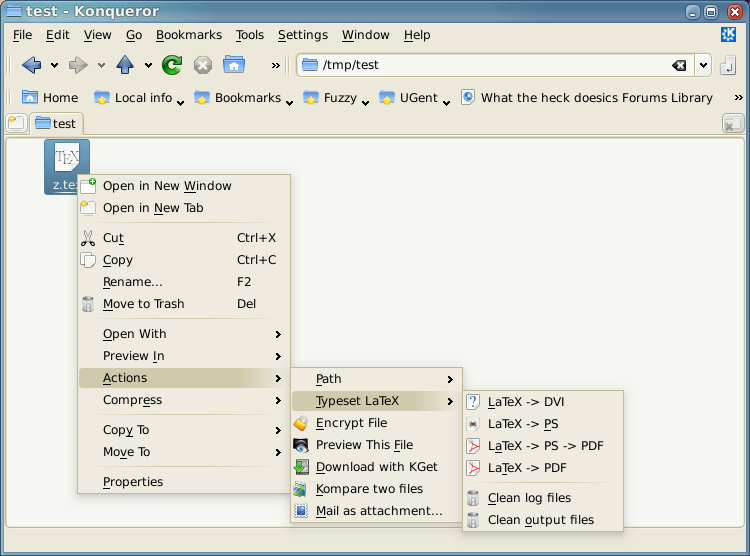Select Clean log files
Image resolution: width=750 pixels, height=556 pixels.
click(543, 498)
